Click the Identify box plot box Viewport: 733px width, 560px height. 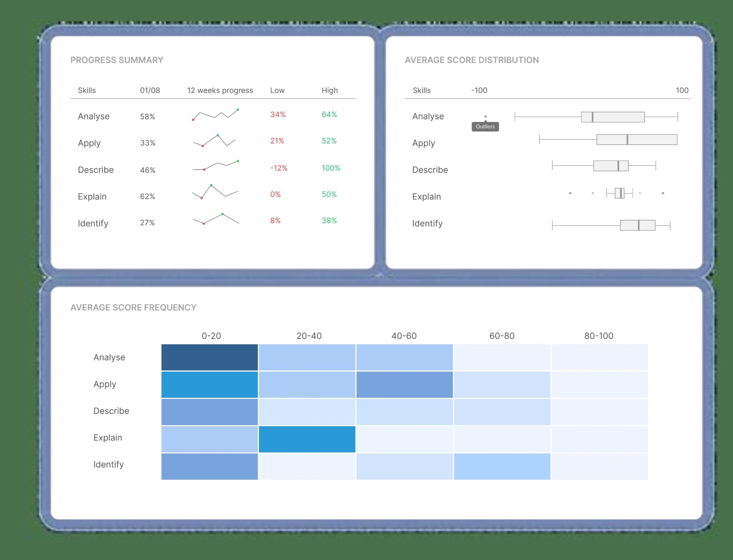[x=638, y=225]
